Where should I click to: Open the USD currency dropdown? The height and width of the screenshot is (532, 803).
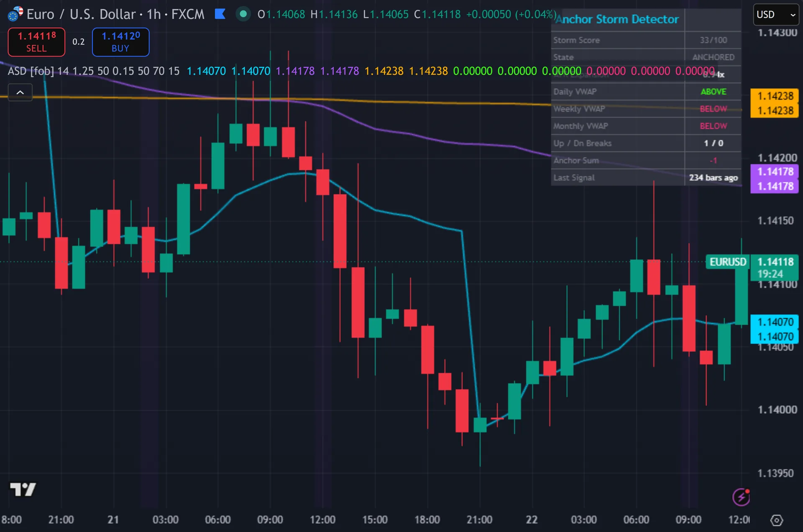pyautogui.click(x=776, y=15)
